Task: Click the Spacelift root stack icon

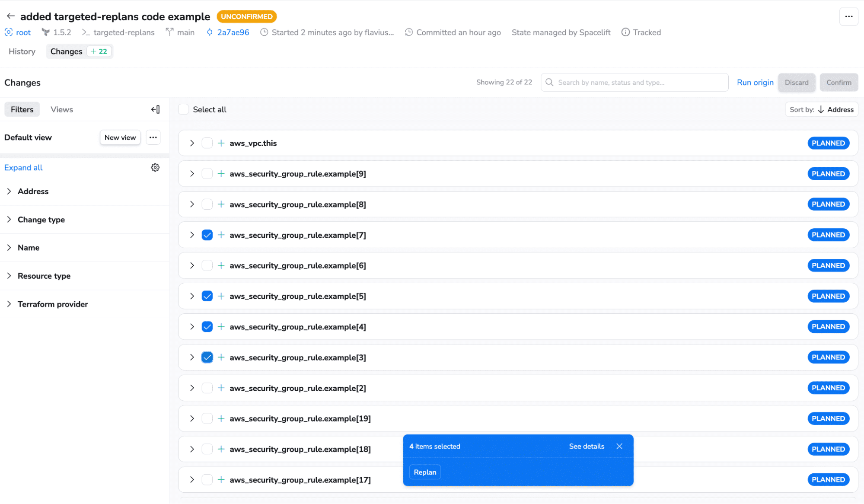Action: point(8,32)
